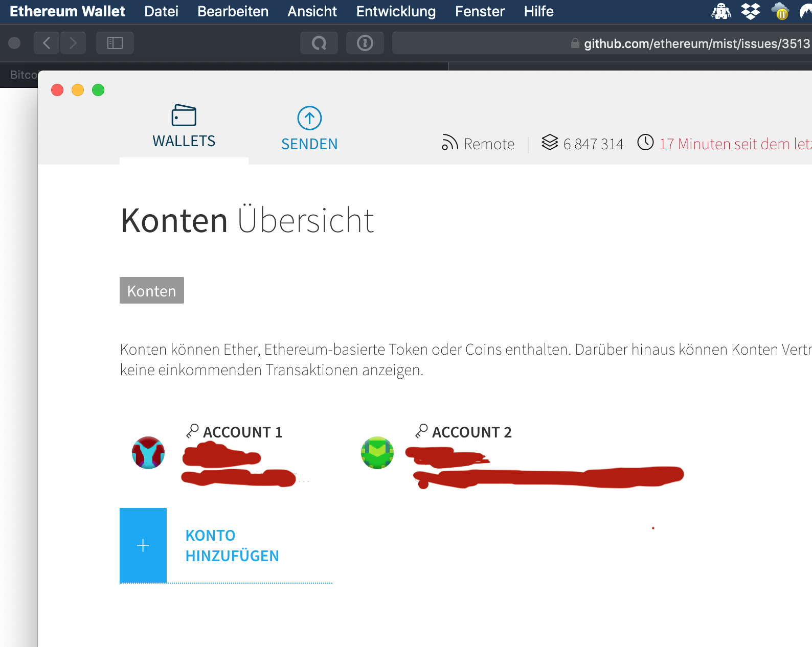Click the '17 Minuten seit dem' status
This screenshot has width=812, height=647.
[x=735, y=144]
